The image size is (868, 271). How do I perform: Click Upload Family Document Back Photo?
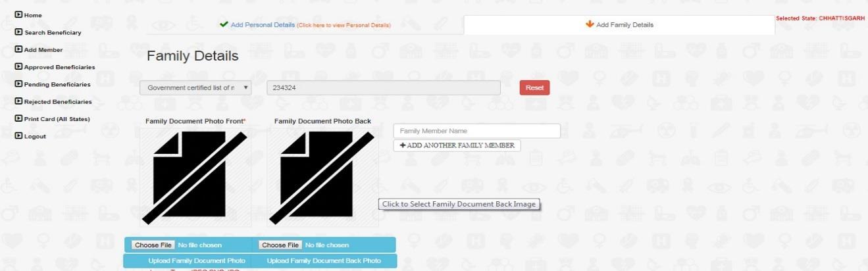click(x=324, y=261)
